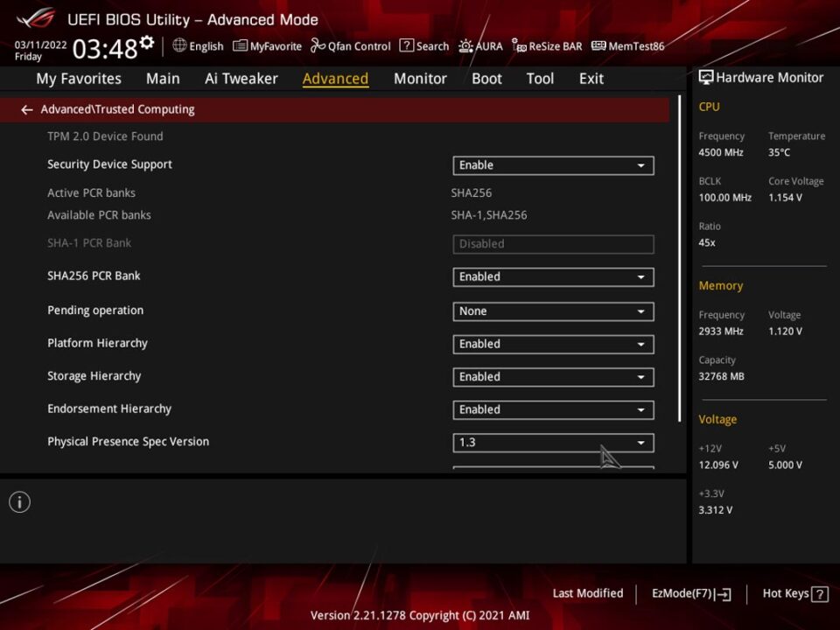Viewport: 840px width, 630px height.
Task: Click disabled SHA-1 PCR Bank field
Action: [553, 244]
